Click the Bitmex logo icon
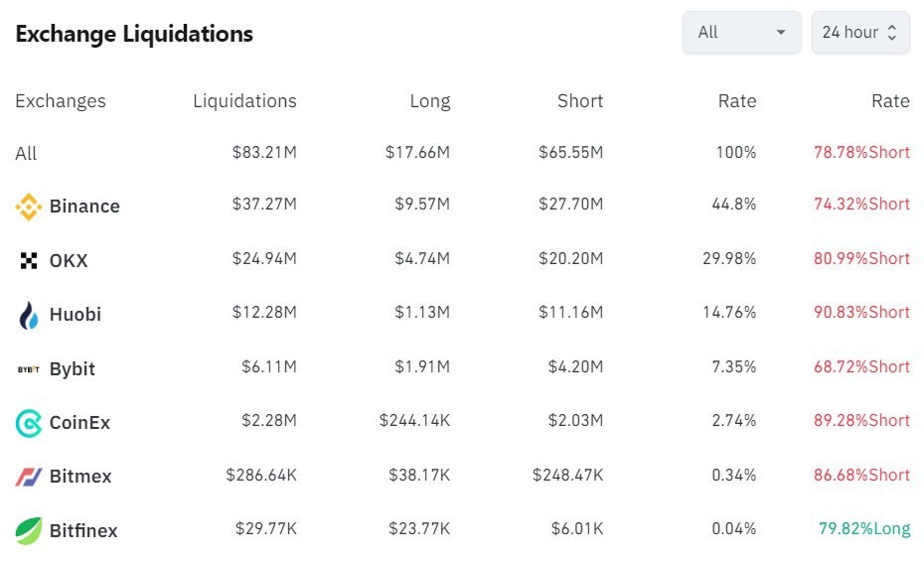Screen dimensions: 924x562 click(29, 477)
